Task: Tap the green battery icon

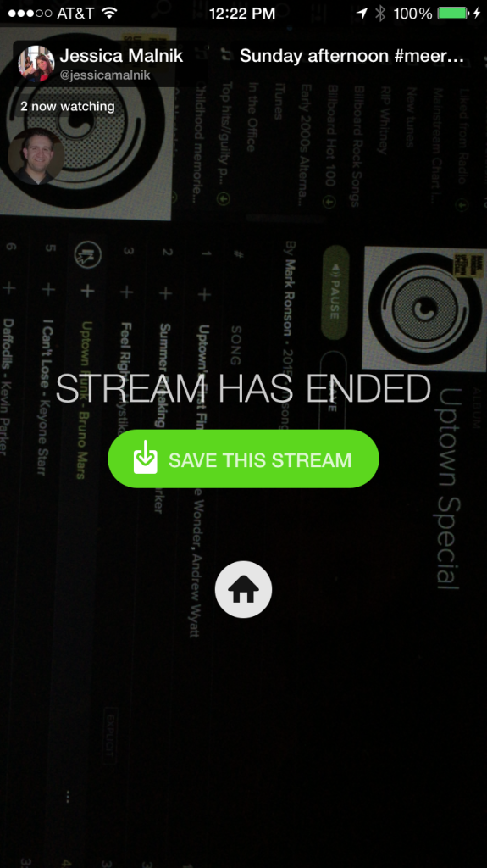Action: (452, 14)
